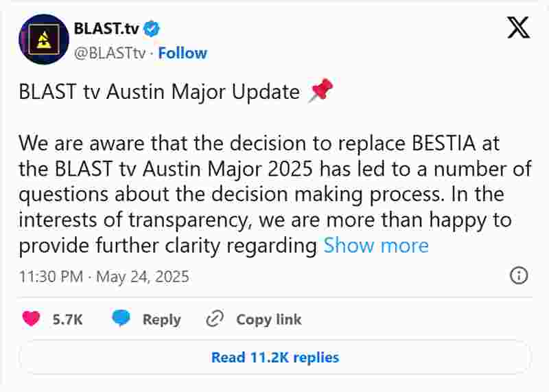Click the Copy link label
This screenshot has height=392, width=549.
coord(269,319)
